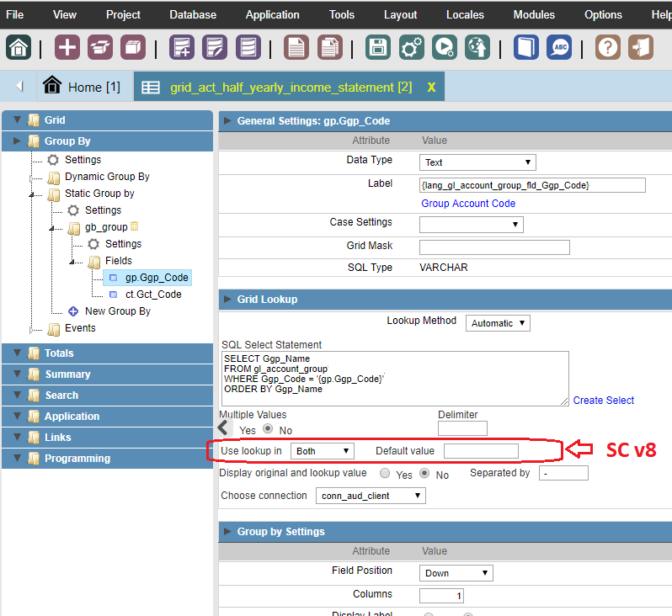The height and width of the screenshot is (616, 672).
Task: Select Display original and lookup No
Action: pyautogui.click(x=424, y=473)
